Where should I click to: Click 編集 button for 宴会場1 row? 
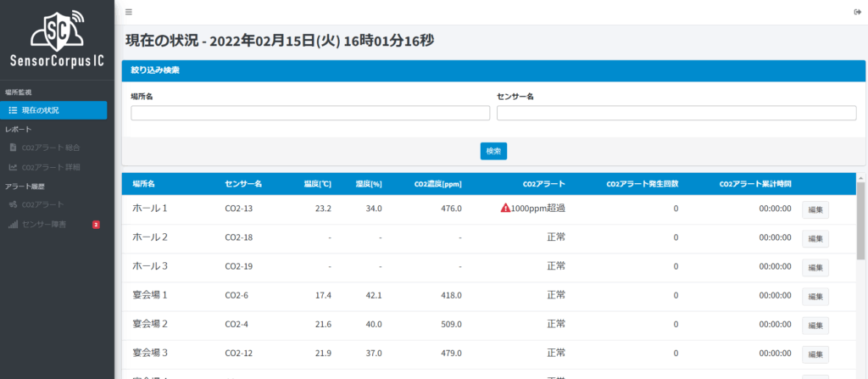[815, 296]
